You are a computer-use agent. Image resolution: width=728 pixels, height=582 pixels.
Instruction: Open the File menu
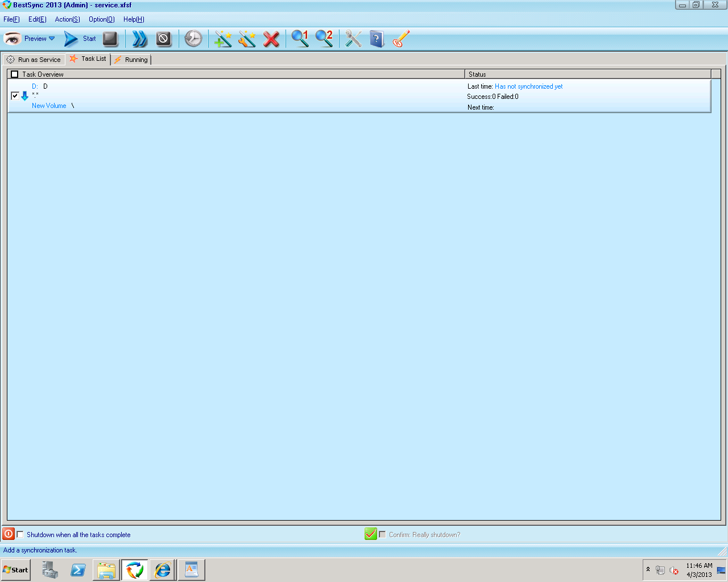tap(11, 19)
